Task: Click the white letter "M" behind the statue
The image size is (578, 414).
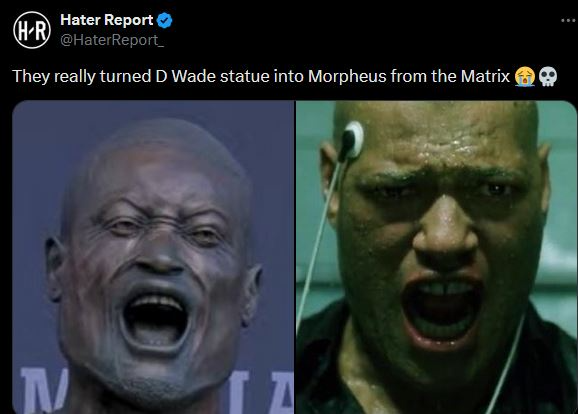Action: tap(43, 390)
